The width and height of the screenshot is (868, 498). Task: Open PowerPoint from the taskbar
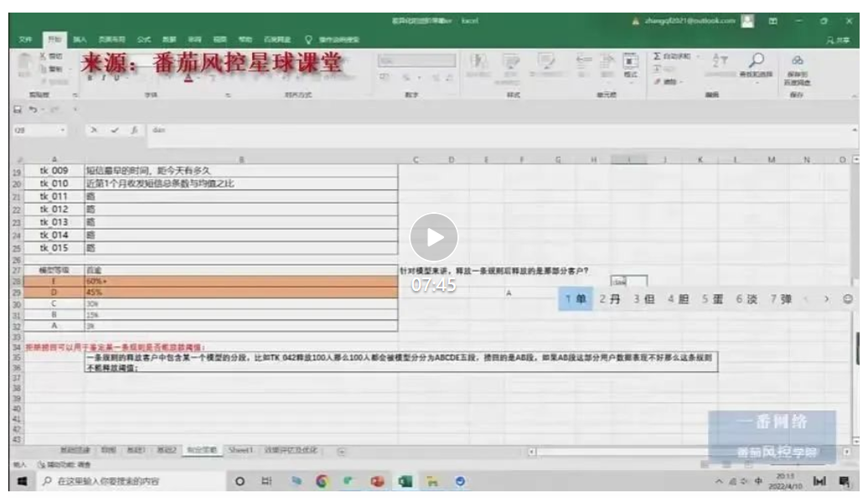[x=377, y=481]
